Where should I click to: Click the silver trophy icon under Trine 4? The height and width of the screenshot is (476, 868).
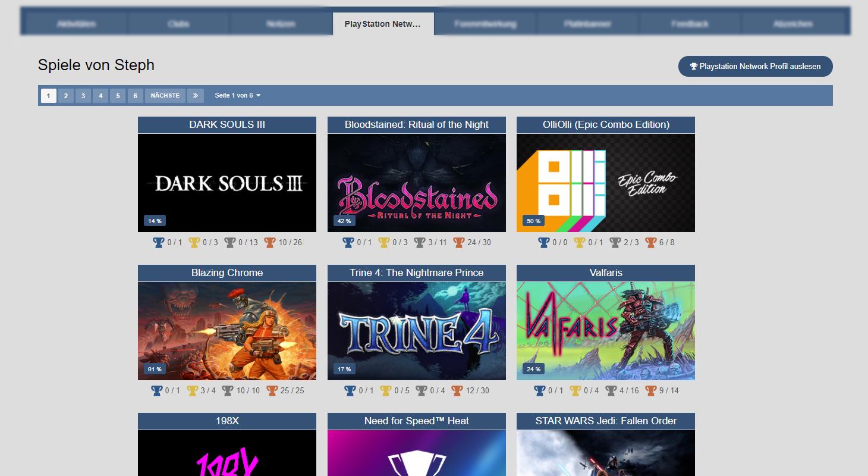[x=421, y=390]
